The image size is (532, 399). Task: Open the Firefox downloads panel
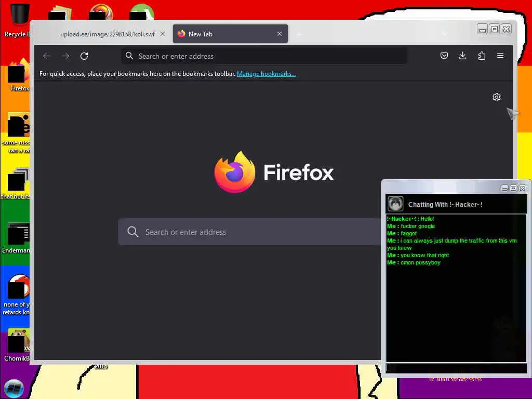462,56
